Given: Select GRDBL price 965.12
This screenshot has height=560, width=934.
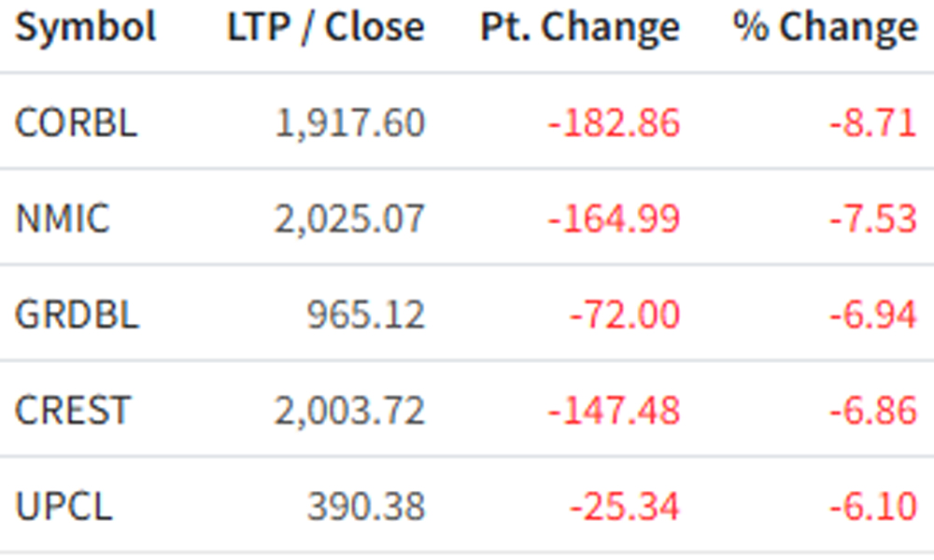Looking at the screenshot, I should pyautogui.click(x=366, y=315).
